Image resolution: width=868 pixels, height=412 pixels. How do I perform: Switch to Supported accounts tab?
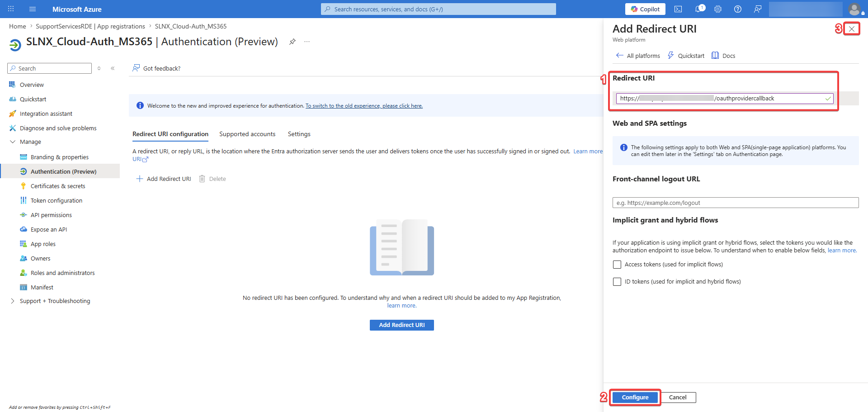coord(247,134)
